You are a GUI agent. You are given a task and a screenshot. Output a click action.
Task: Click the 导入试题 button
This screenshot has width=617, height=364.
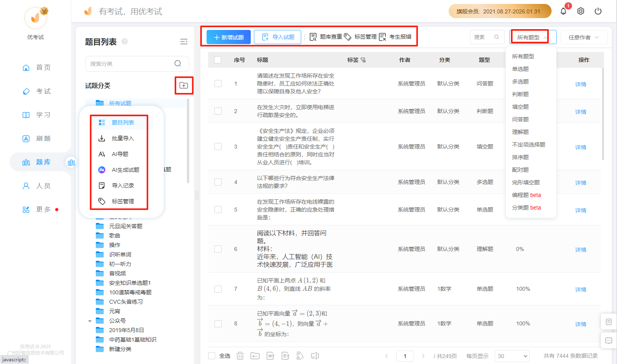click(x=278, y=37)
